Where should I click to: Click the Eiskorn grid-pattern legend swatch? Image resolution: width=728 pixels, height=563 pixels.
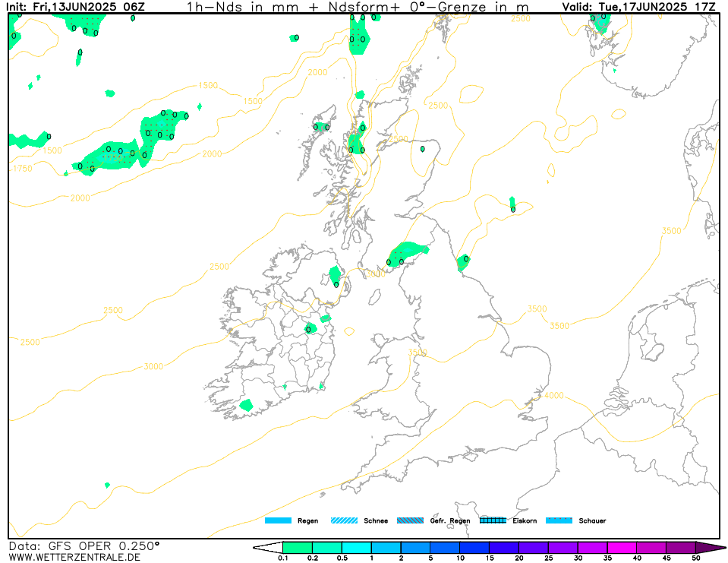coord(493,520)
